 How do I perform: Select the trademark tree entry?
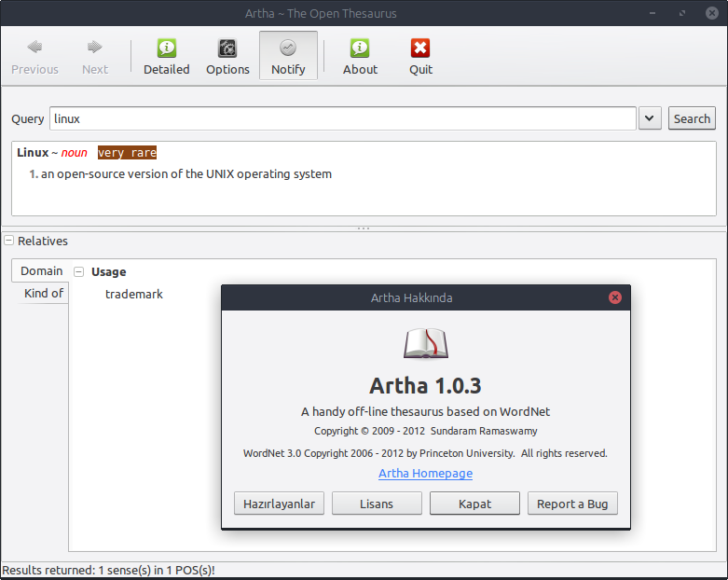[133, 294]
